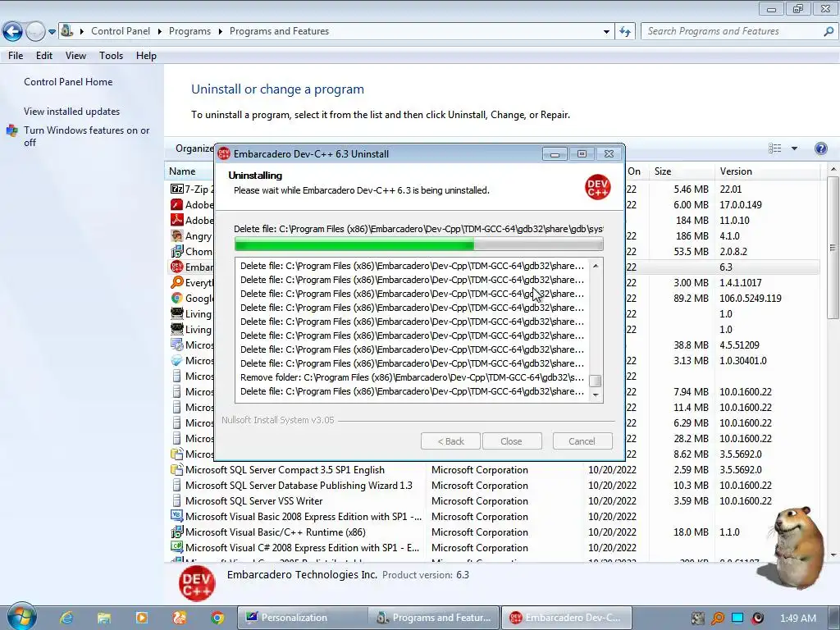
Task: Click the Everything search program icon
Action: click(177, 282)
